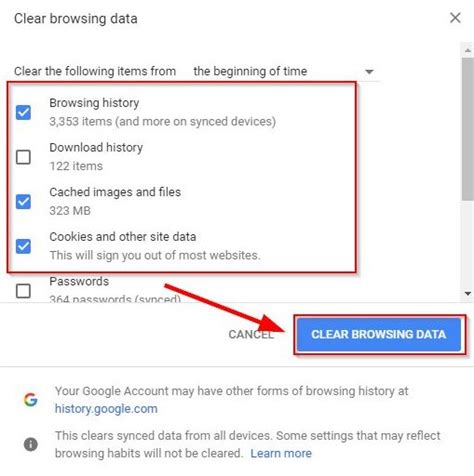Enable the Download history checkbox
The width and height of the screenshot is (474, 476).
point(23,157)
